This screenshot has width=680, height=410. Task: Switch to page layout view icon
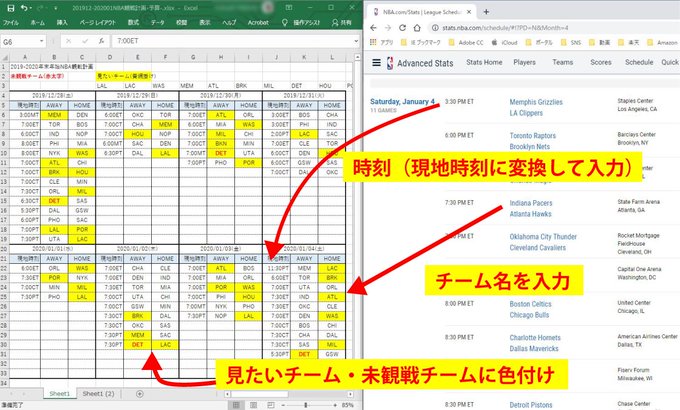coord(253,405)
